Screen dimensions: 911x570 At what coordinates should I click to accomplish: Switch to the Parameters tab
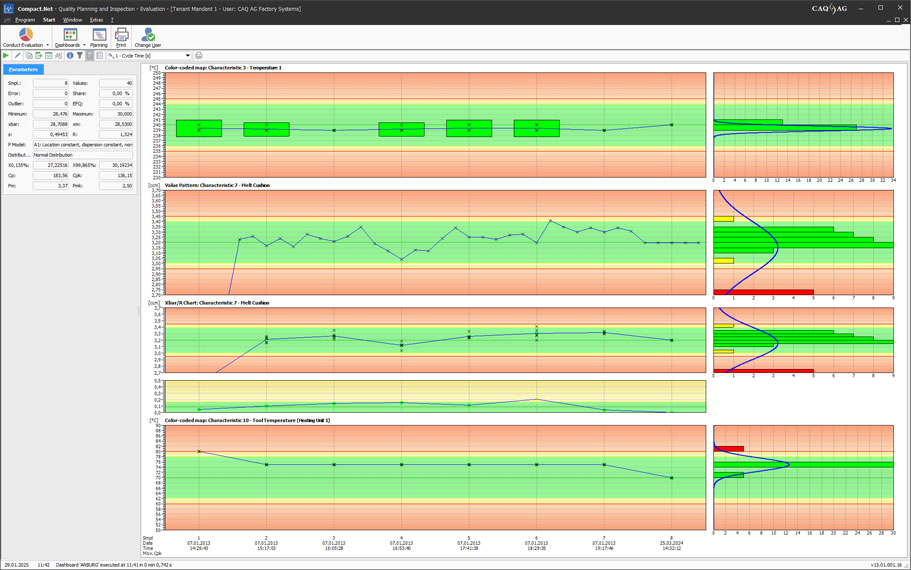pyautogui.click(x=23, y=70)
